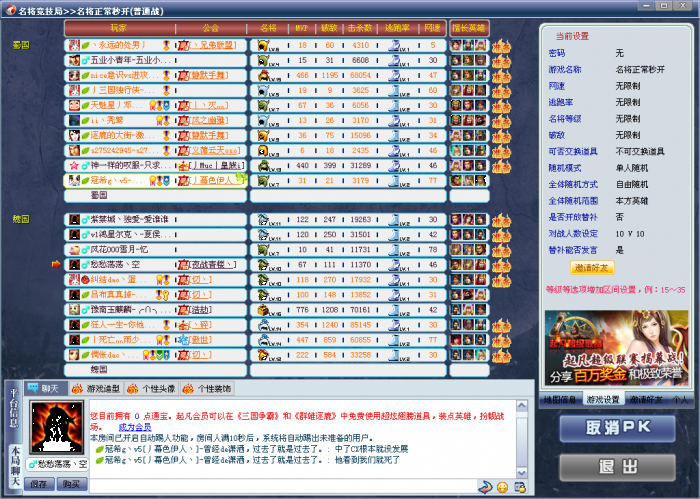Screen dimensions: 700x499
Task: Open the emoji smiley picker
Action: click(503, 487)
